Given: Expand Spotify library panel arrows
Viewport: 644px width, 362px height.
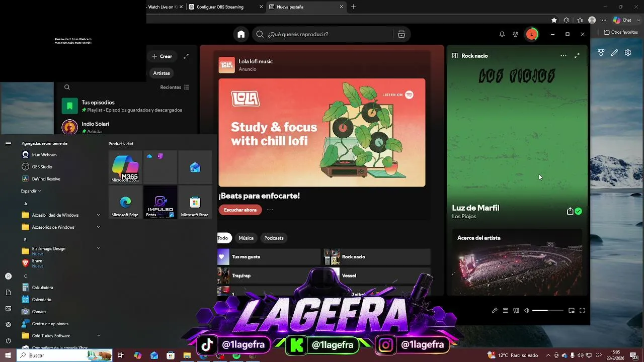Looking at the screenshot, I should [x=186, y=56].
